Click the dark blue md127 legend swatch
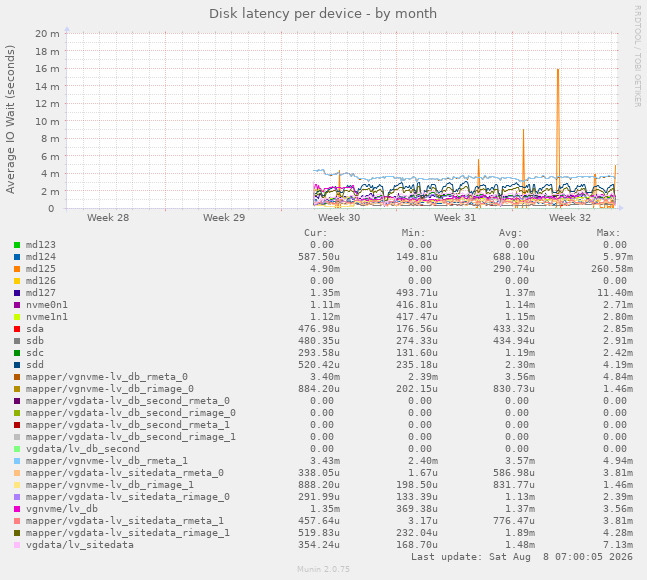Image resolution: width=647 pixels, height=580 pixels. click(17, 293)
